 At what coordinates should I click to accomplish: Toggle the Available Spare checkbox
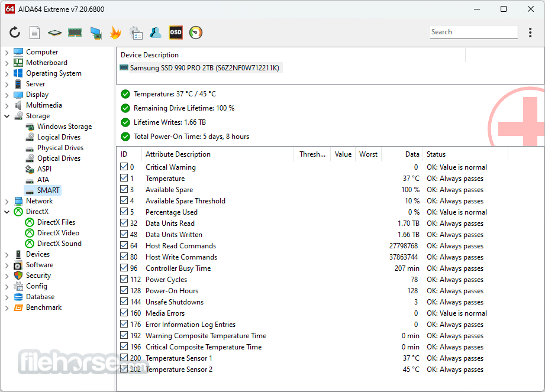[x=124, y=190]
